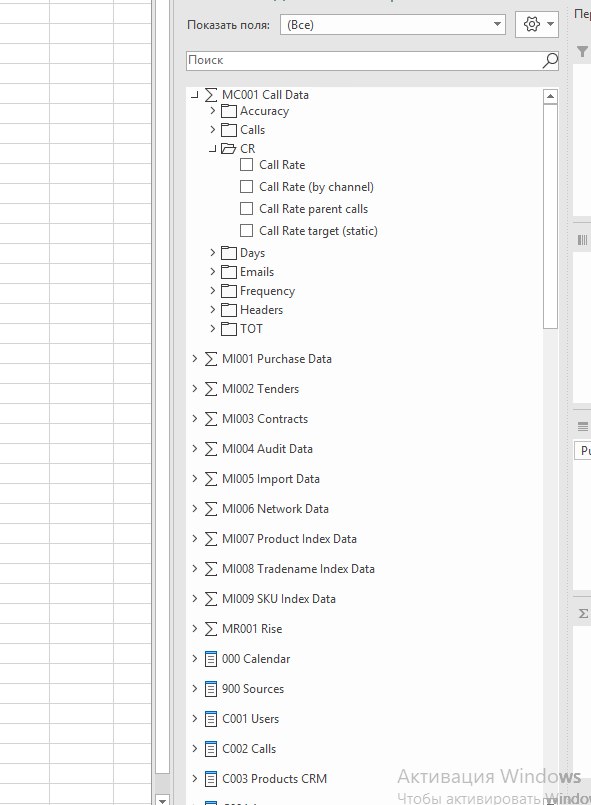
Task: Click worksheet scrollbar down arrow
Action: 162,800
